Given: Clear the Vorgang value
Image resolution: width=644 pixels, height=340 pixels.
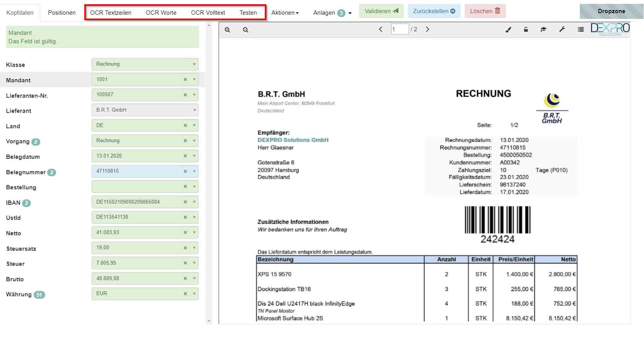Looking at the screenshot, I should point(185,141).
